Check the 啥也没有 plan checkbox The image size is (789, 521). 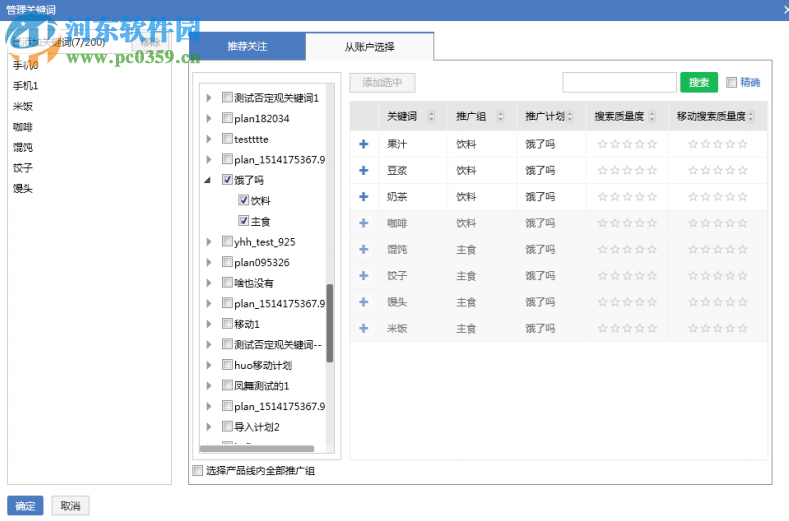(x=227, y=282)
